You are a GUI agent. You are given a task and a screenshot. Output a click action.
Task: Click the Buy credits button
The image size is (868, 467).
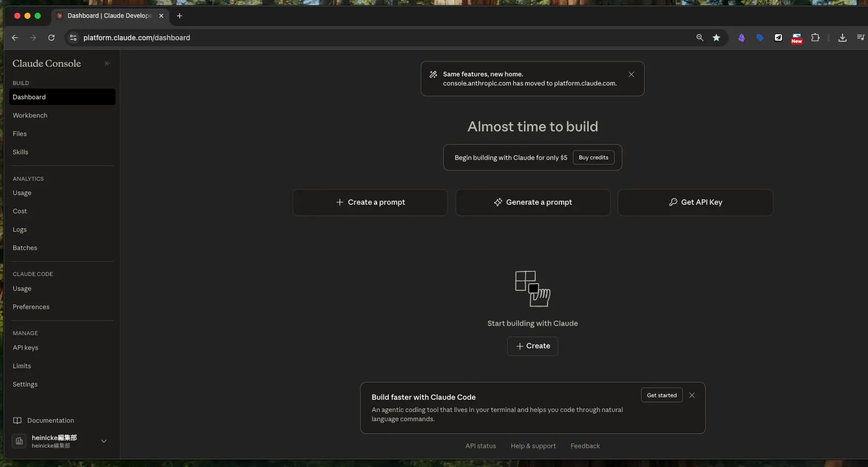pos(593,158)
